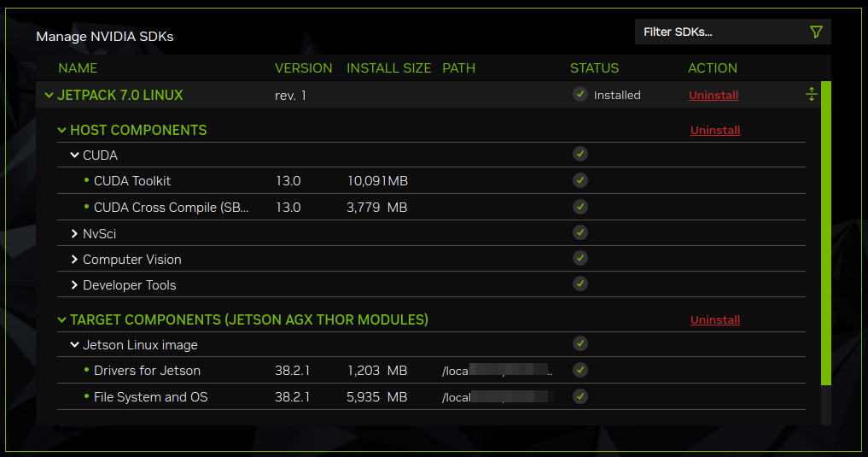Expand the Developer Tools node
The width and height of the screenshot is (868, 457).
(x=74, y=285)
